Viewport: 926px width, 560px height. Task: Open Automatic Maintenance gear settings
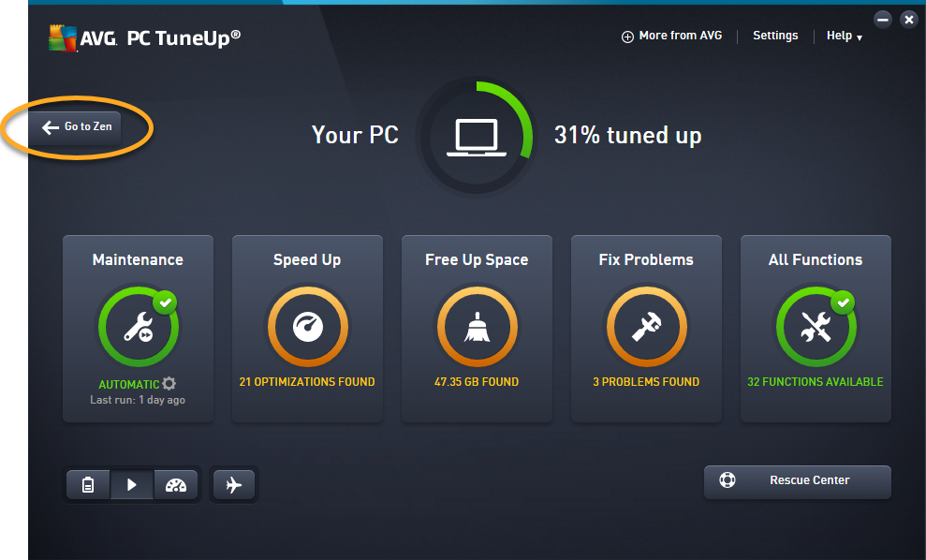pyautogui.click(x=169, y=383)
